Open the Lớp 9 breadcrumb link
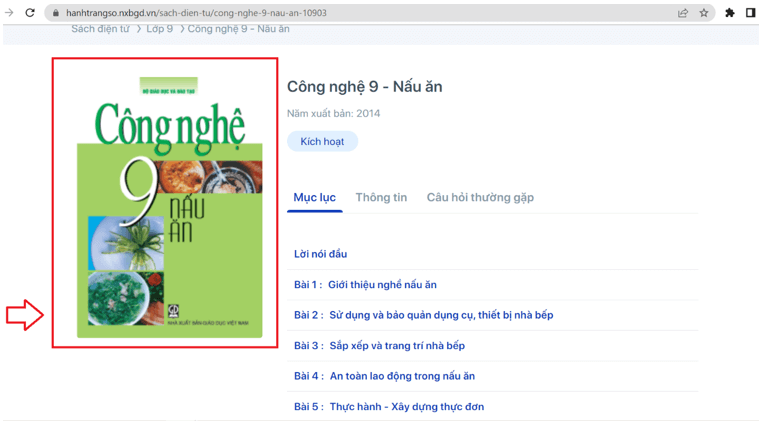 pos(159,29)
